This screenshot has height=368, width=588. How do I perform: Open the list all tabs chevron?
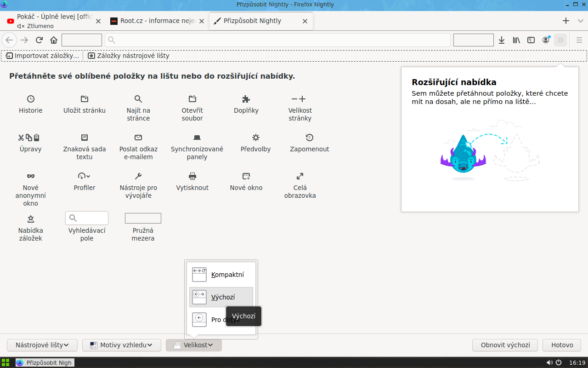pos(580,21)
